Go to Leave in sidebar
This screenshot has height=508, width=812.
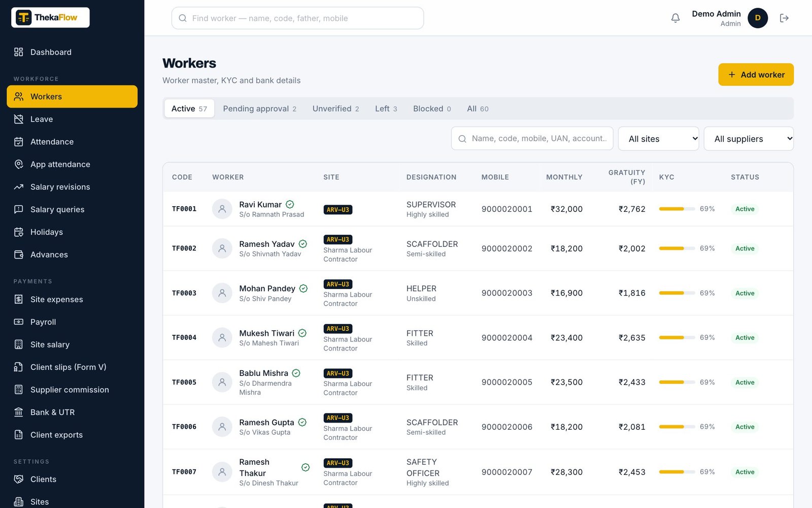(x=72, y=119)
